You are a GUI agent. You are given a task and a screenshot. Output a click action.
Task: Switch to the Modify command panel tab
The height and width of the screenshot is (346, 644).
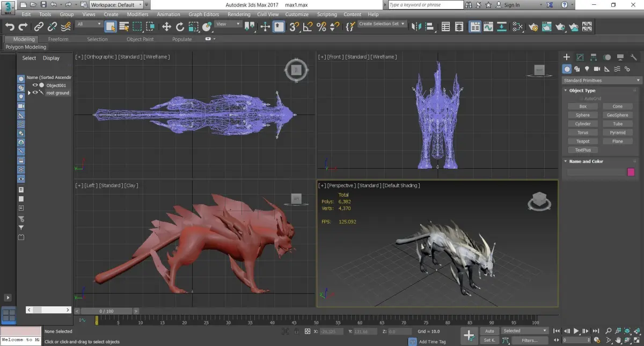580,57
